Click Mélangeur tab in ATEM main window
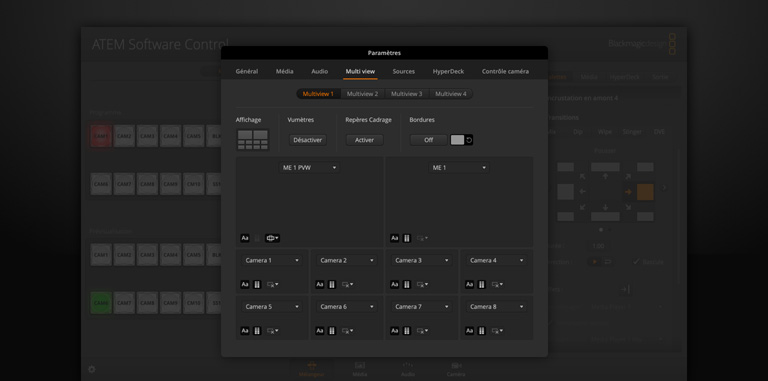This screenshot has height=381, width=768. coord(312,369)
